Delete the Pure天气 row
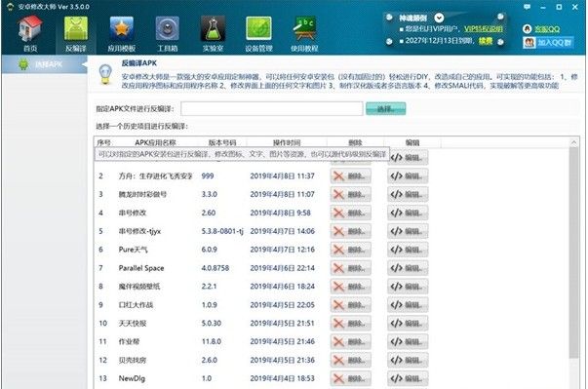This screenshot has width=588, height=389. click(351, 250)
